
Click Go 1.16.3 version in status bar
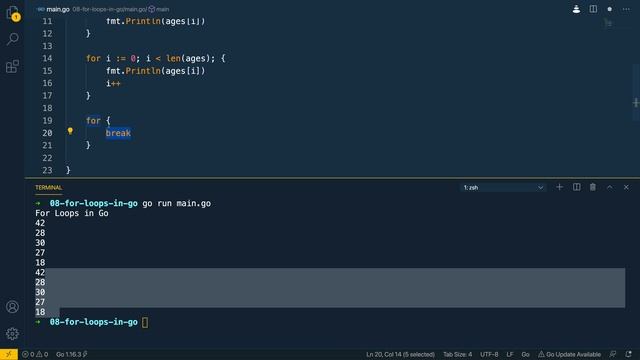click(71, 354)
